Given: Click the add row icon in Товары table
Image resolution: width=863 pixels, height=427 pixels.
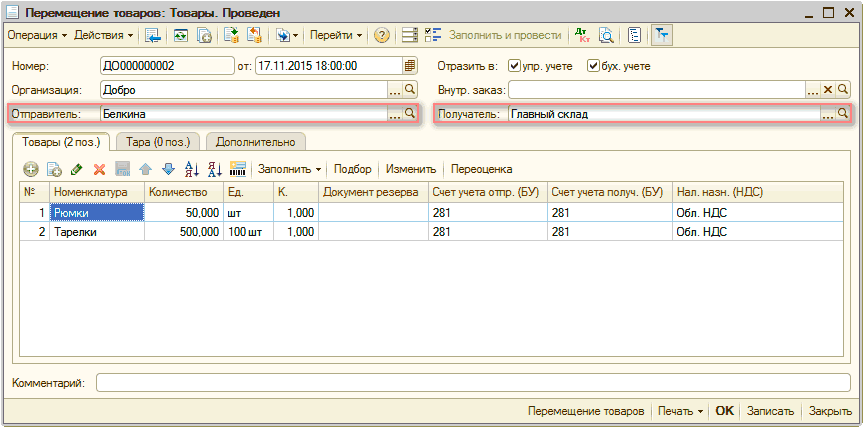Looking at the screenshot, I should (31, 170).
